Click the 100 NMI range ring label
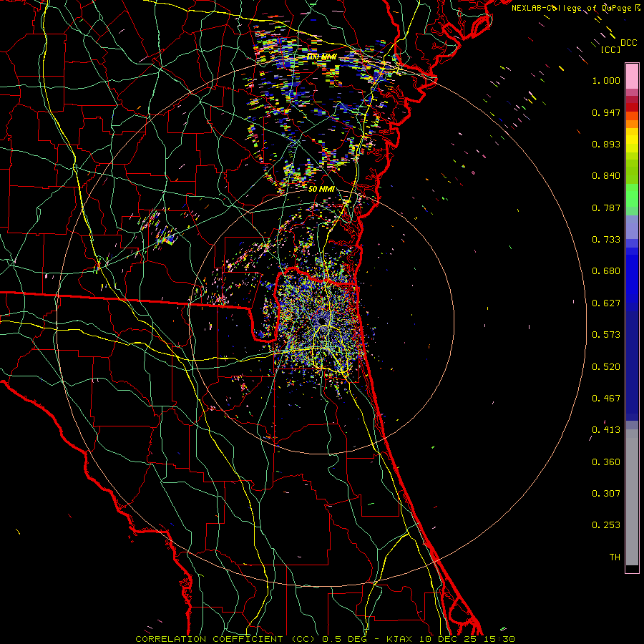This screenshot has width=644, height=644. (321, 57)
